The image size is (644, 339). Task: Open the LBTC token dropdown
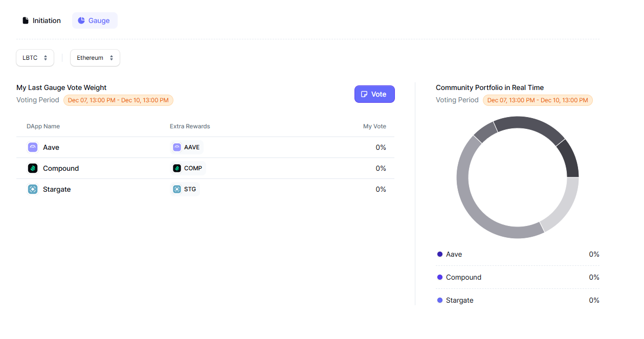[x=35, y=58]
